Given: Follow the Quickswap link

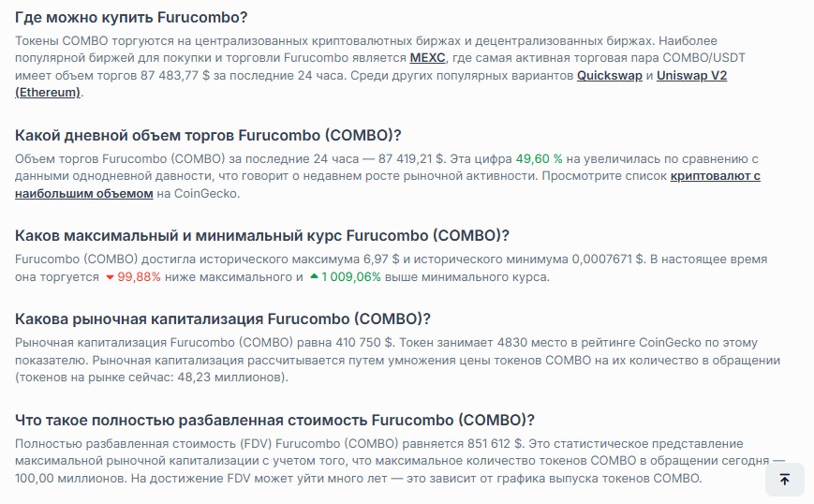Looking at the screenshot, I should (608, 75).
